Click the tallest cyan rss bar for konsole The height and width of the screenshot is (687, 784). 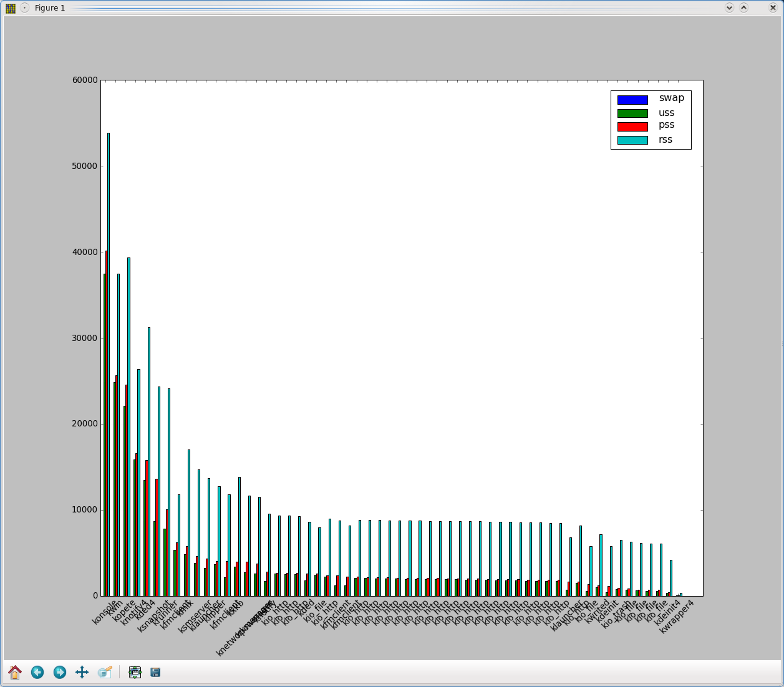[109, 364]
